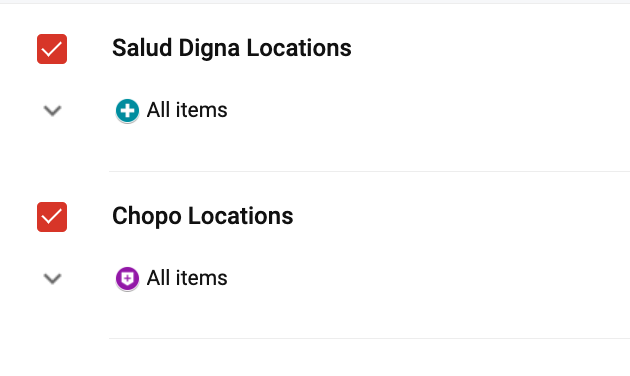Click All items label under Chopo
The width and height of the screenshot is (630, 376).
187,278
